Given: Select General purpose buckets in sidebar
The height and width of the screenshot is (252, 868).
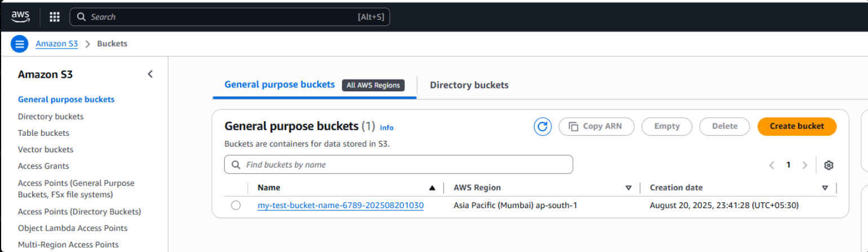Looking at the screenshot, I should [x=66, y=99].
